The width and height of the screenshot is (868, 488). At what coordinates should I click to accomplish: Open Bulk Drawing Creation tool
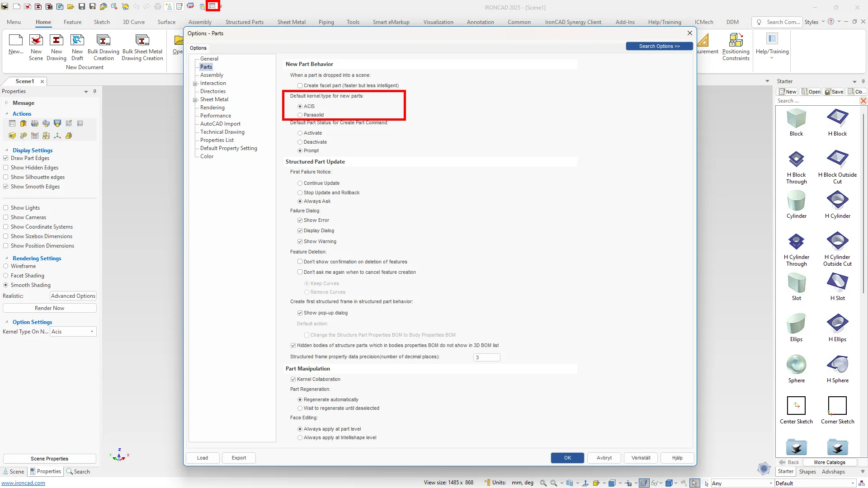pyautogui.click(x=104, y=47)
